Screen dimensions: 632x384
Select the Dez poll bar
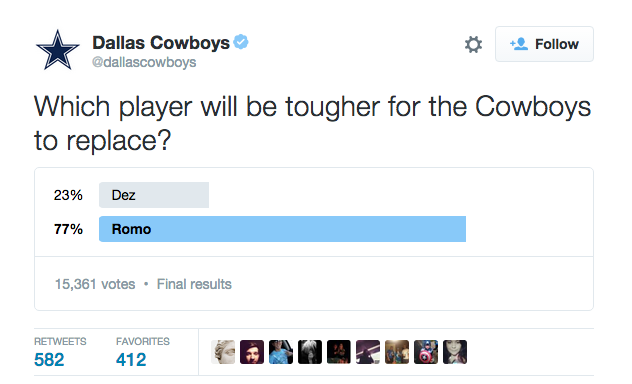click(154, 195)
